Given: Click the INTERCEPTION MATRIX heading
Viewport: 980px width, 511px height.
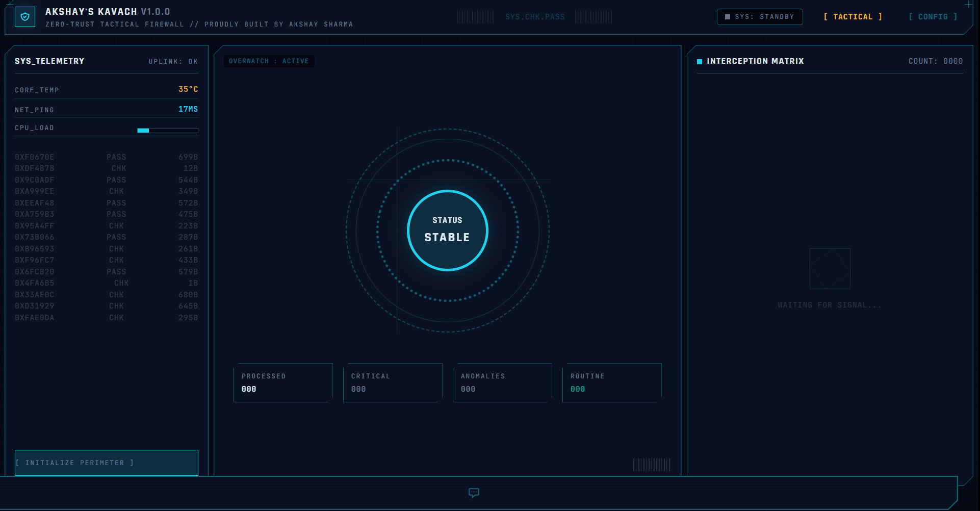Looking at the screenshot, I should [755, 61].
